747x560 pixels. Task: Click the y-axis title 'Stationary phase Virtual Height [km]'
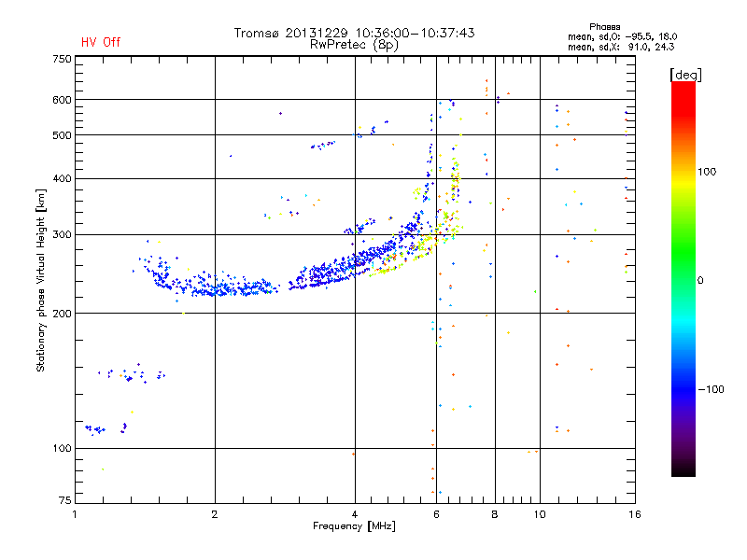(40, 280)
